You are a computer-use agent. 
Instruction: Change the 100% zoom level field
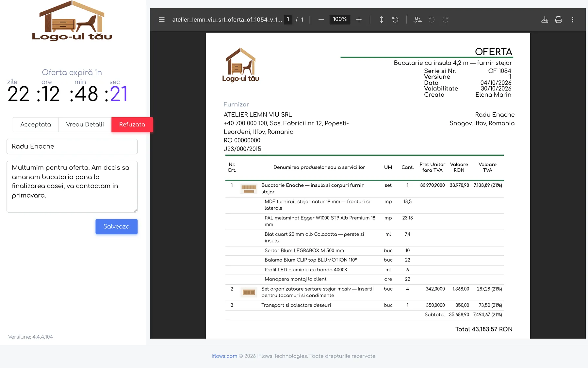(340, 19)
